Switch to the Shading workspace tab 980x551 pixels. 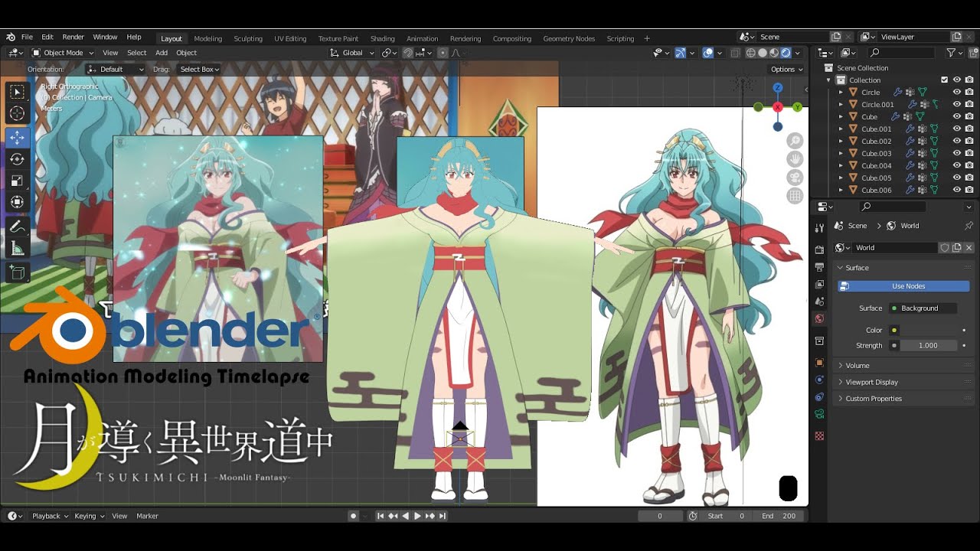point(383,38)
